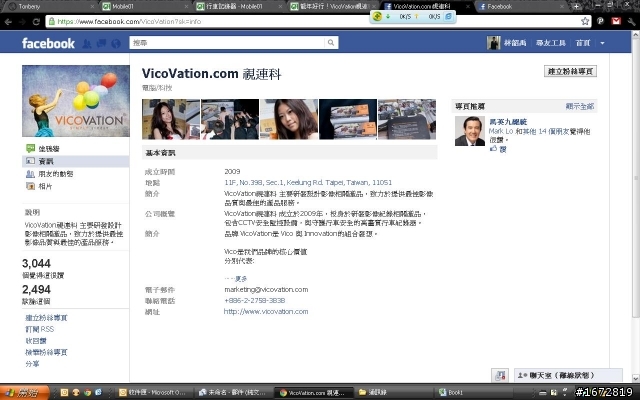This screenshot has height=400, width=640.
Task: Open notifications globe icon in header
Action: click(x=116, y=43)
